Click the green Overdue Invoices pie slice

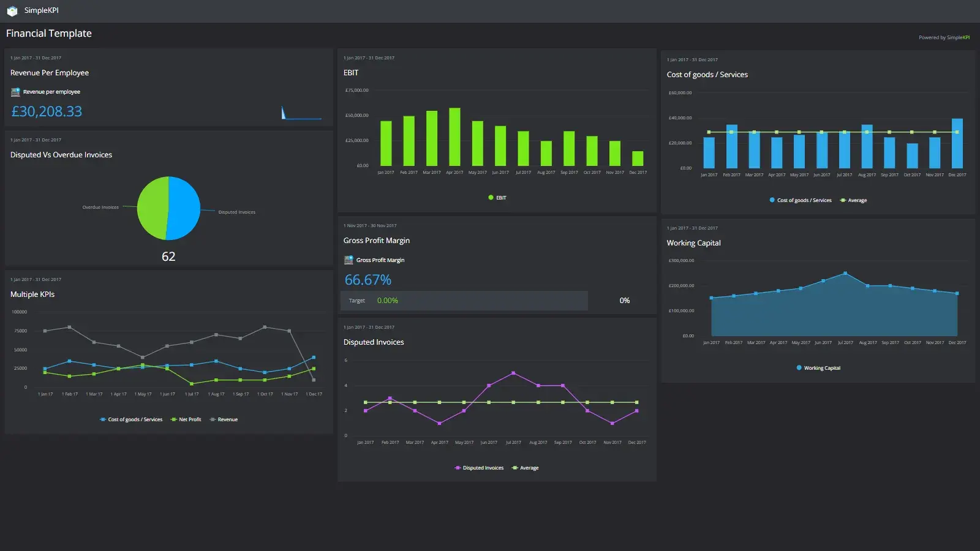pyautogui.click(x=154, y=208)
